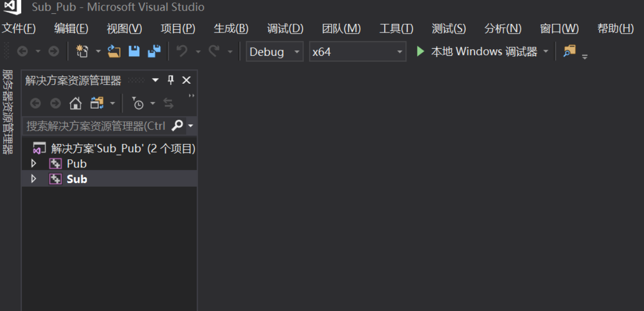The width and height of the screenshot is (644, 311).
Task: Open the Redo history dropdown arrow
Action: pyautogui.click(x=230, y=52)
